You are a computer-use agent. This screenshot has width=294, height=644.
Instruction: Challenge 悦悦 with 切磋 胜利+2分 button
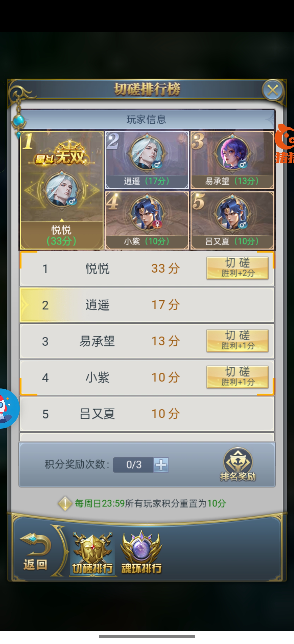click(237, 268)
